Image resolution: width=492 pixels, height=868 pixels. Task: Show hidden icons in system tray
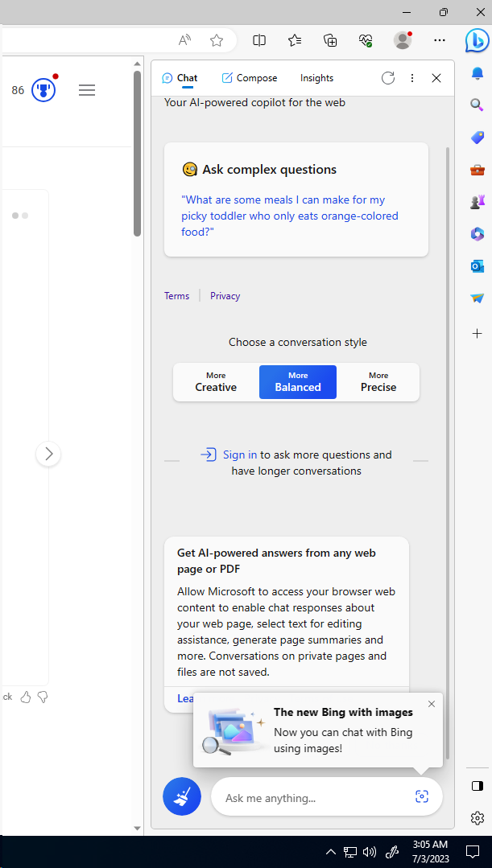(331, 852)
